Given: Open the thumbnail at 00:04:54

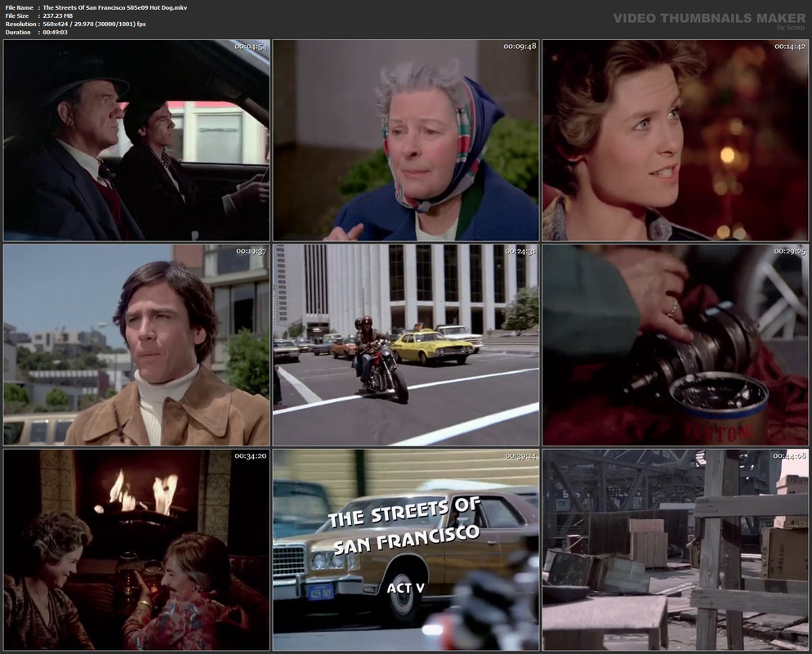Looking at the screenshot, I should (x=136, y=141).
